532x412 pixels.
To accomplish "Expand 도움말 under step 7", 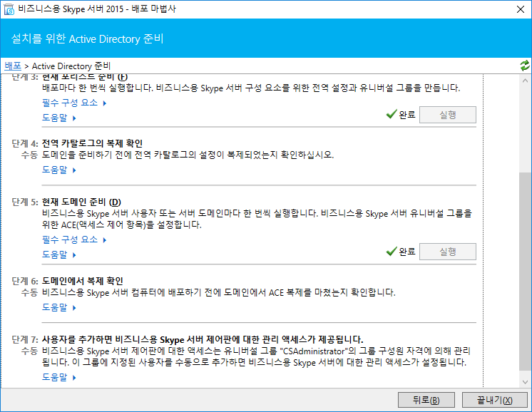I will click(58, 377).
